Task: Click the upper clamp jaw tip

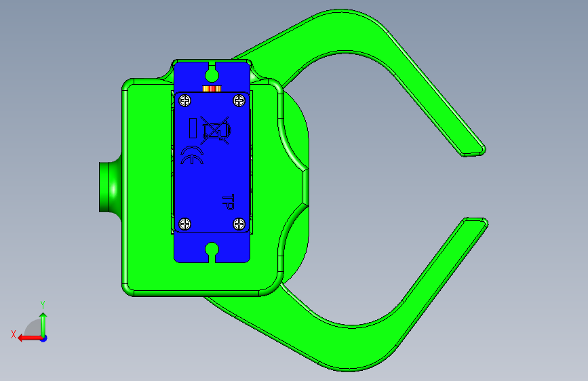Action: coord(473,151)
